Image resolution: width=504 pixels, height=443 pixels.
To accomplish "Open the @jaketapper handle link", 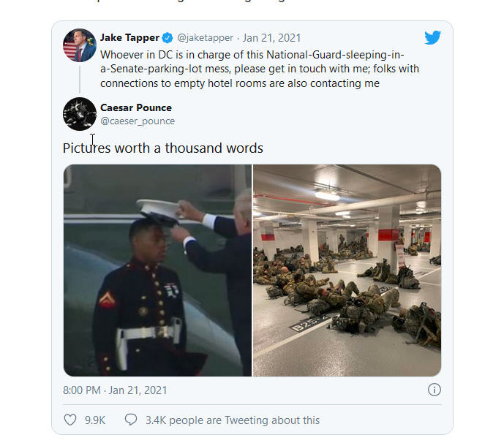I will [205, 38].
